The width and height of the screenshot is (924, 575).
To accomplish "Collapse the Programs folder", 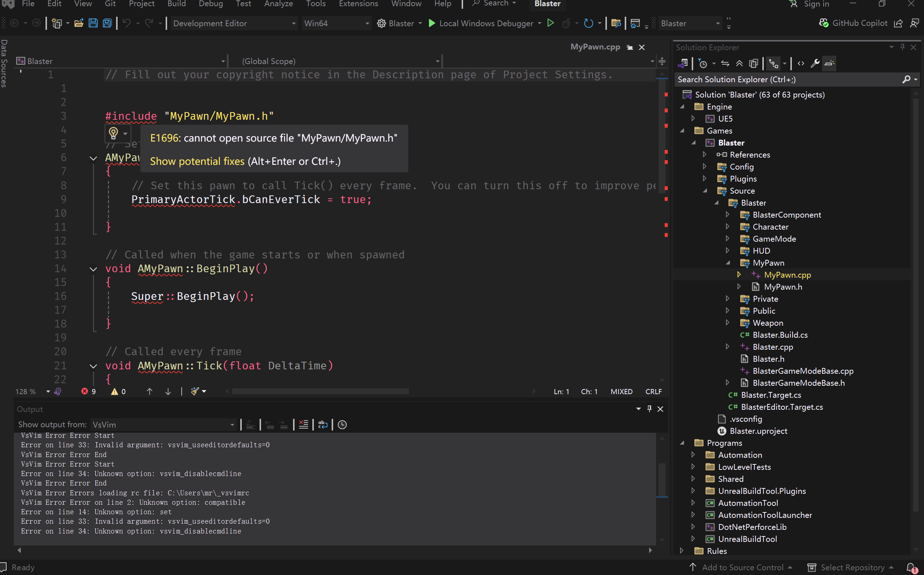I will tap(682, 443).
